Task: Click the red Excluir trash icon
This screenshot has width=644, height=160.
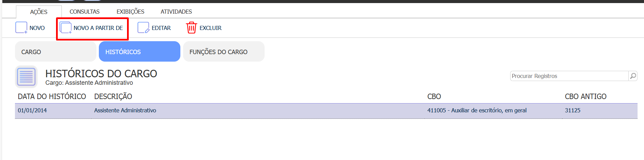Action: pos(192,28)
